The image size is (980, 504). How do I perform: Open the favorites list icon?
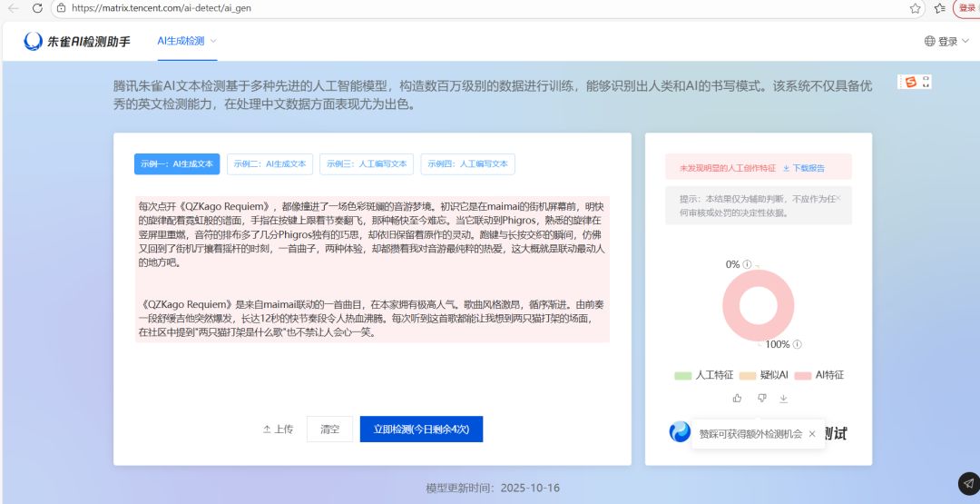point(939,8)
